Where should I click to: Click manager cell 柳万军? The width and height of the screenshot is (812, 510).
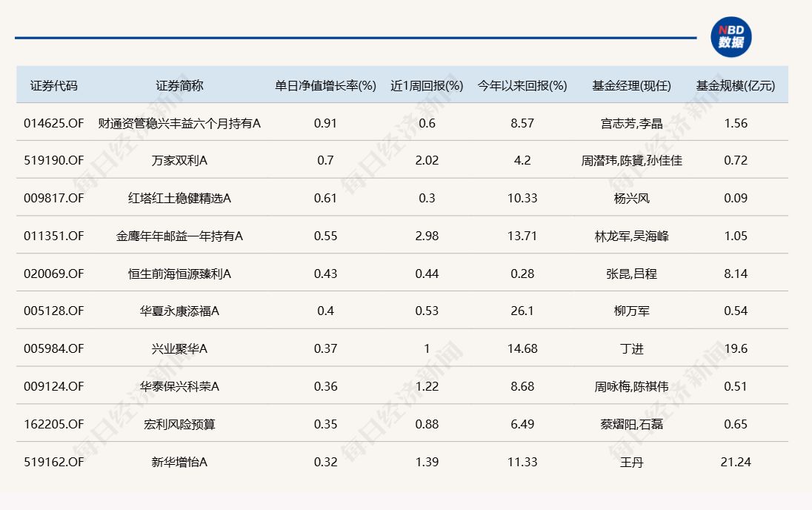(631, 311)
